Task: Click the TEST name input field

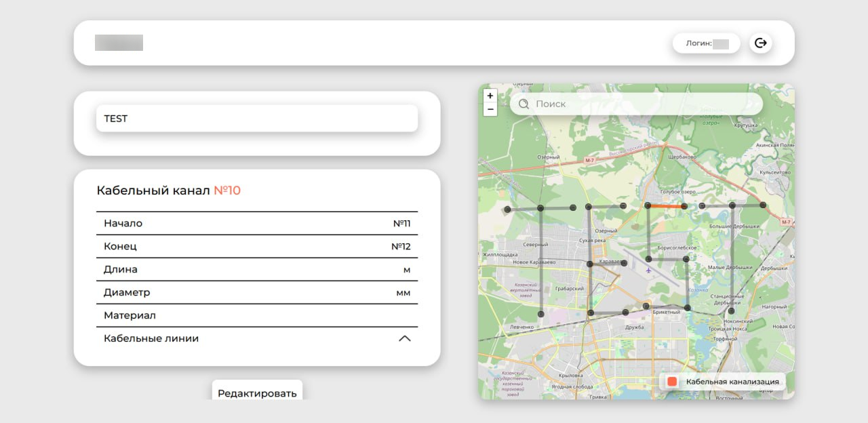Action: click(x=257, y=119)
